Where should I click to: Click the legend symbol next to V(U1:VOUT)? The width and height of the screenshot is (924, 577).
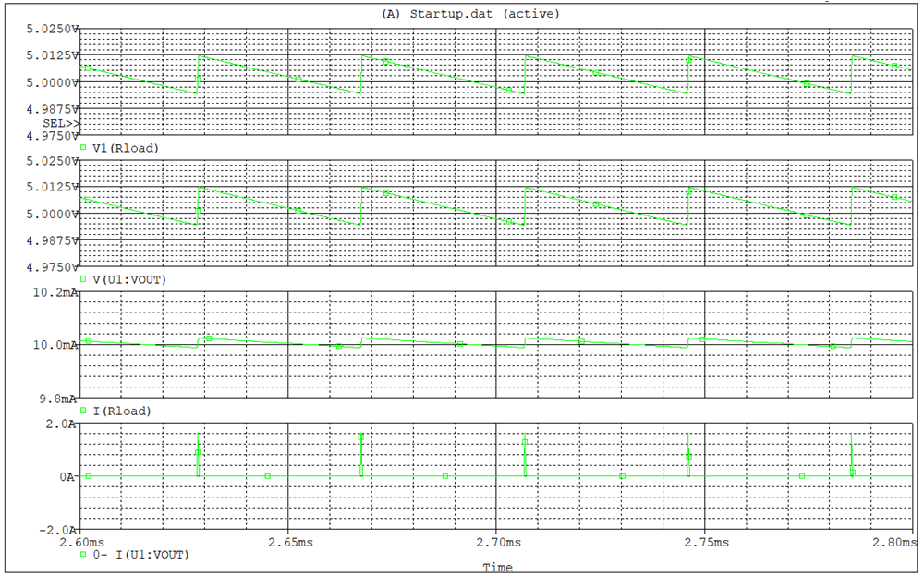[x=83, y=279]
